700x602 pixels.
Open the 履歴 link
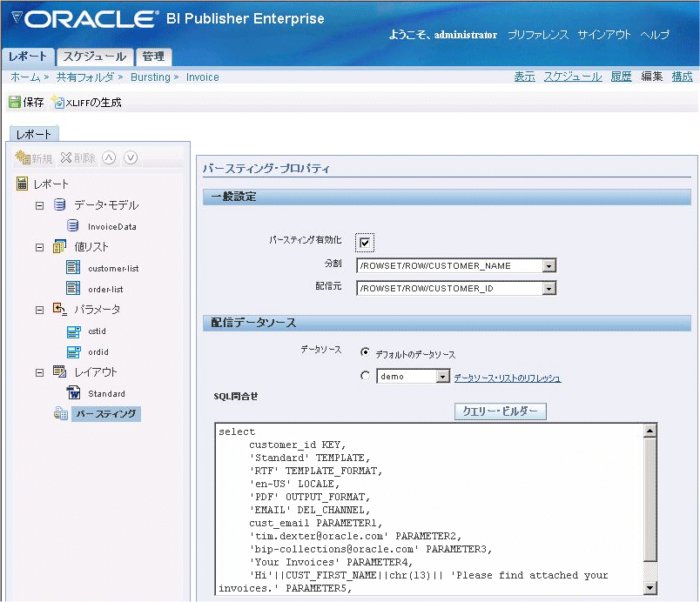(x=621, y=77)
